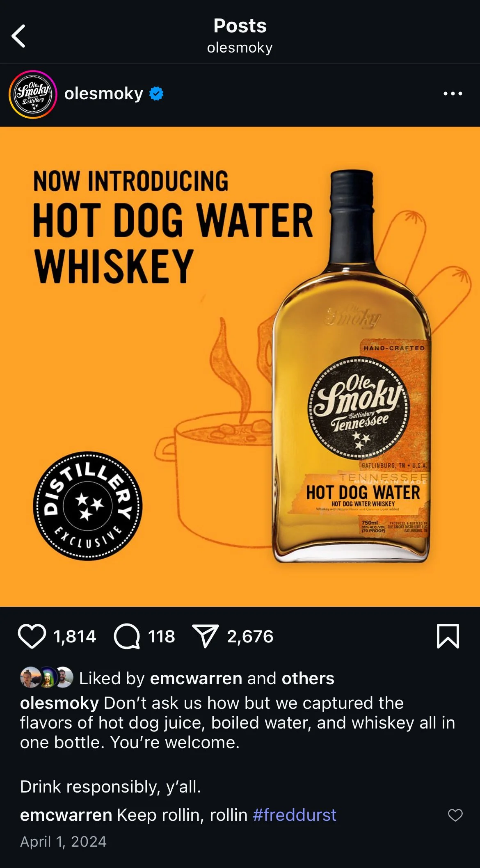This screenshot has height=868, width=480.
Task: Go back using the back arrow
Action: [x=18, y=36]
